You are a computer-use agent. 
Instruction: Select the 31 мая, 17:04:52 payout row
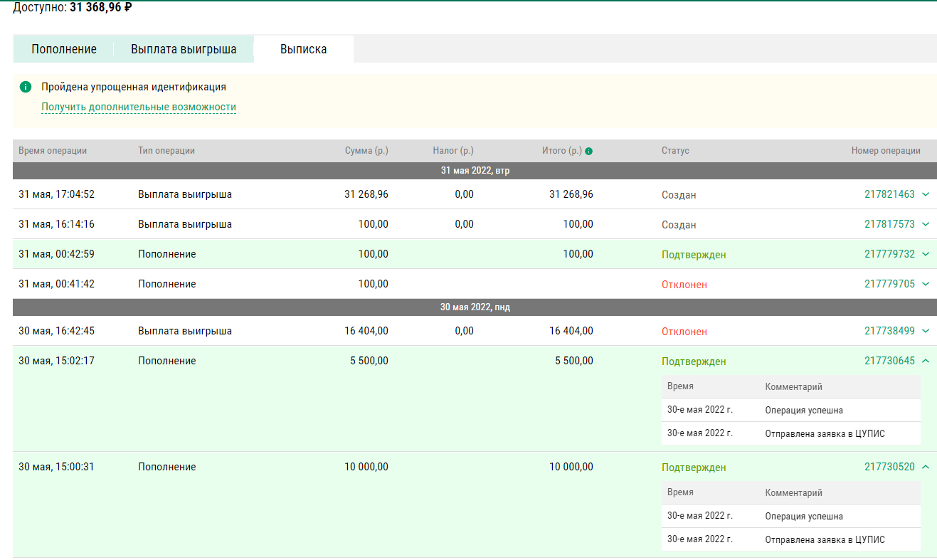285,194
